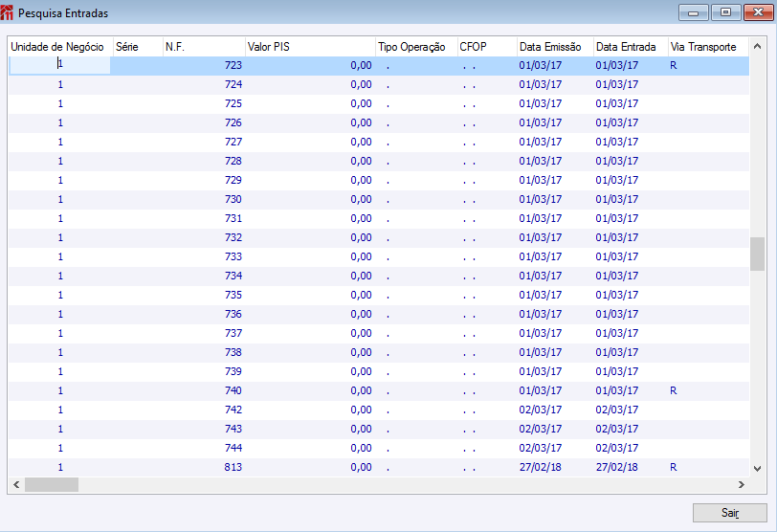Click the CFOP column header

(488, 47)
